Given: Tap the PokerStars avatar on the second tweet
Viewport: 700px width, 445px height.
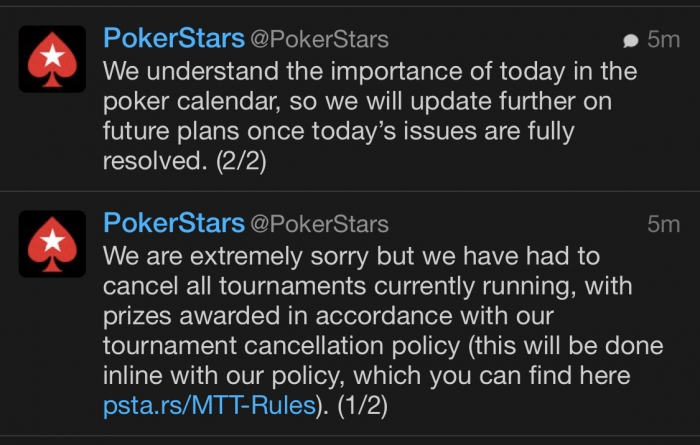Looking at the screenshot, I should tap(52, 244).
